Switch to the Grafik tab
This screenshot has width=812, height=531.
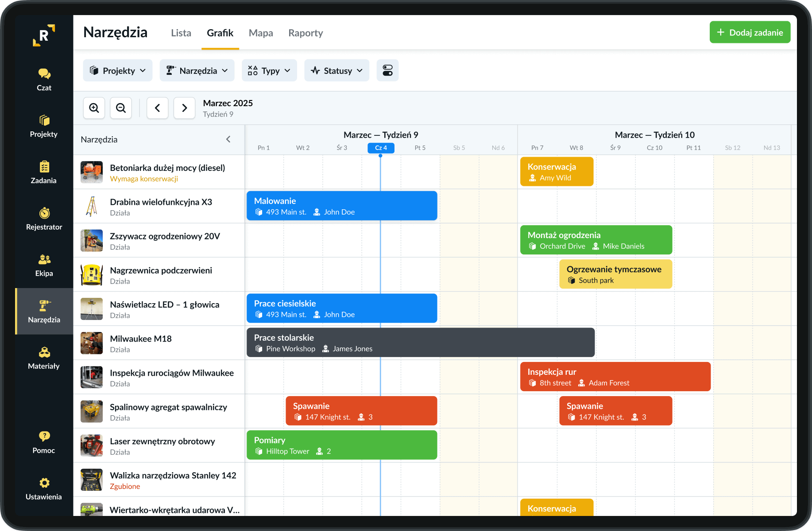pos(220,33)
